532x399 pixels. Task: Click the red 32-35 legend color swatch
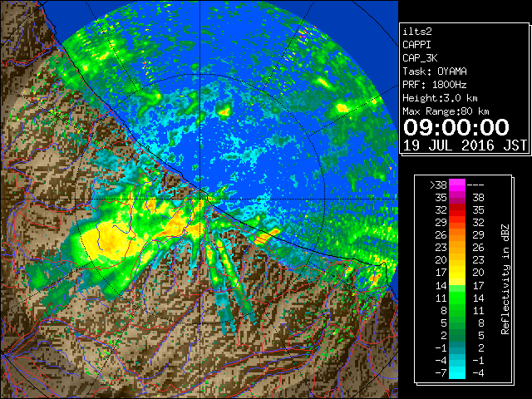pyautogui.click(x=457, y=210)
